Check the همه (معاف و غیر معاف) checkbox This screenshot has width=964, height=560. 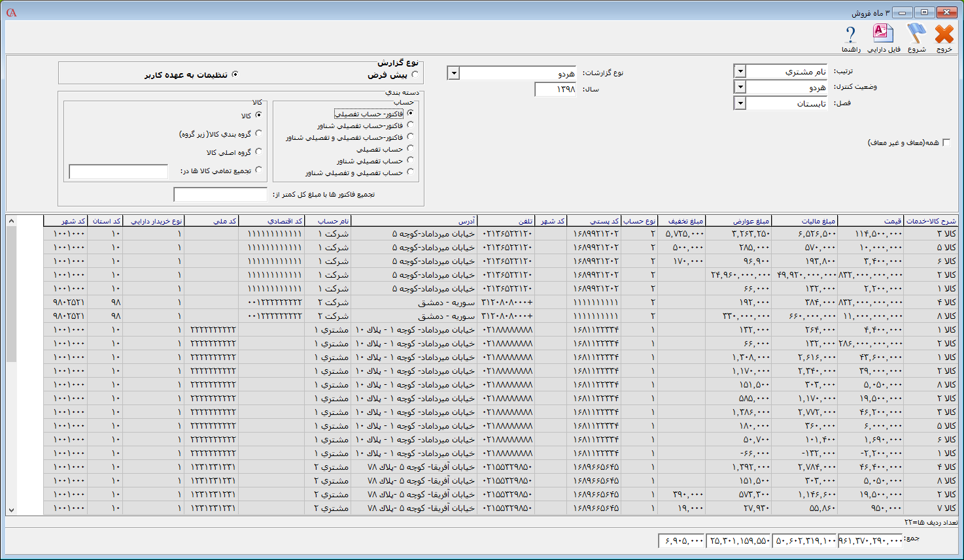tap(946, 142)
